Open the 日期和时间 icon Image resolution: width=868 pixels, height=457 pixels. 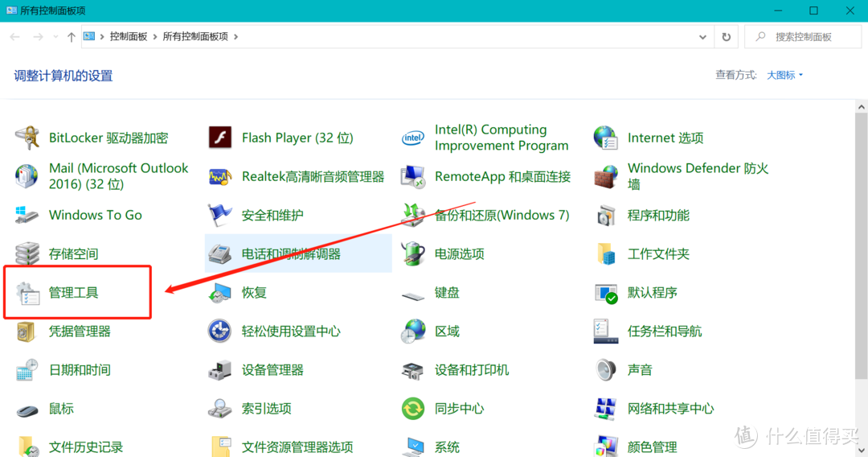point(27,369)
